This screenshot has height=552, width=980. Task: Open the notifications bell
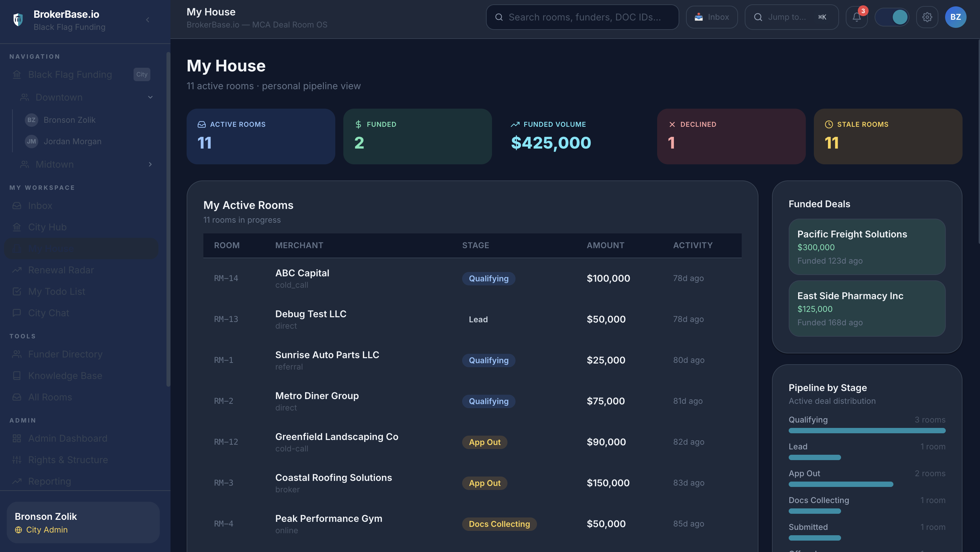pos(857,17)
